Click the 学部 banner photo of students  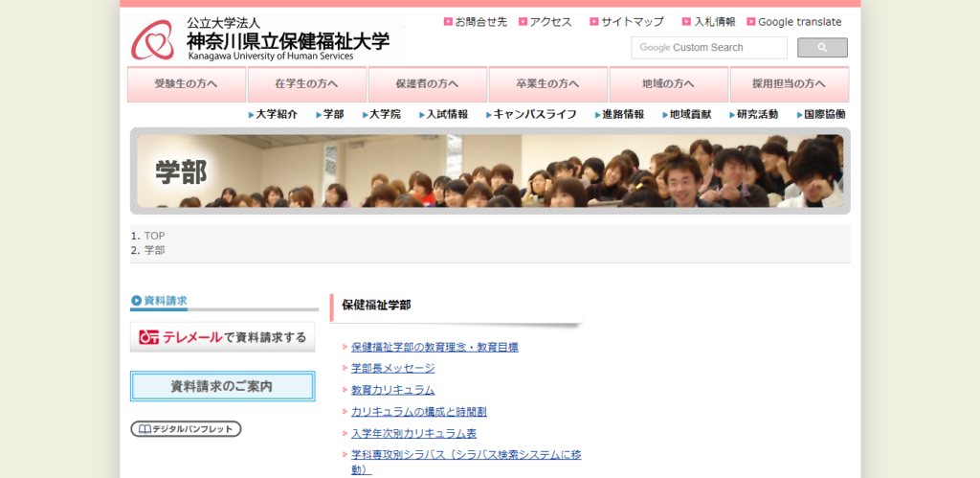(490, 171)
